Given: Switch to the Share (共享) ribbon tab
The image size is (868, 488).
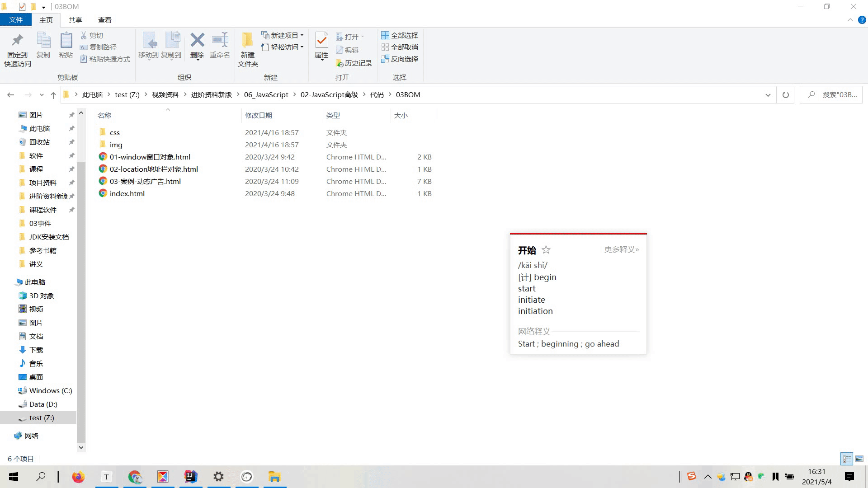Looking at the screenshot, I should pyautogui.click(x=75, y=20).
